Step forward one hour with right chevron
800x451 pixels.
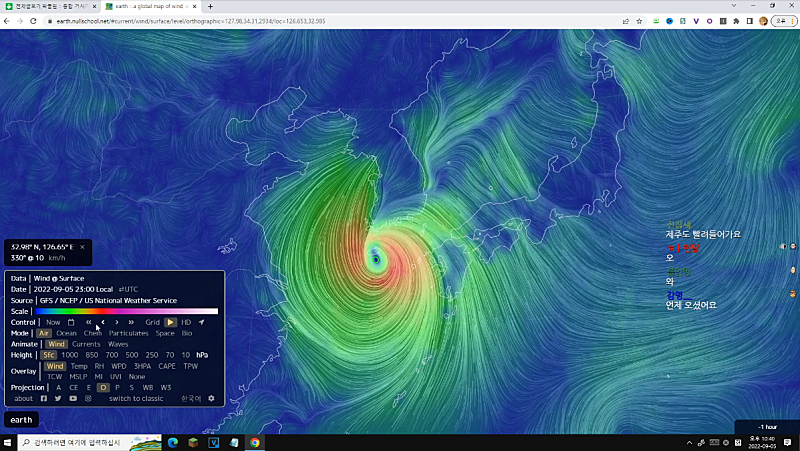click(117, 322)
